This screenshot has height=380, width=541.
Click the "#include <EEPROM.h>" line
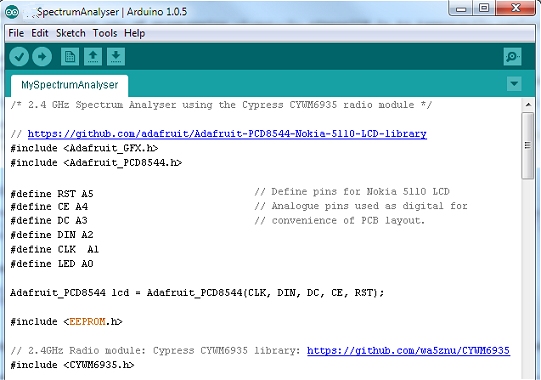pyautogui.click(x=66, y=322)
